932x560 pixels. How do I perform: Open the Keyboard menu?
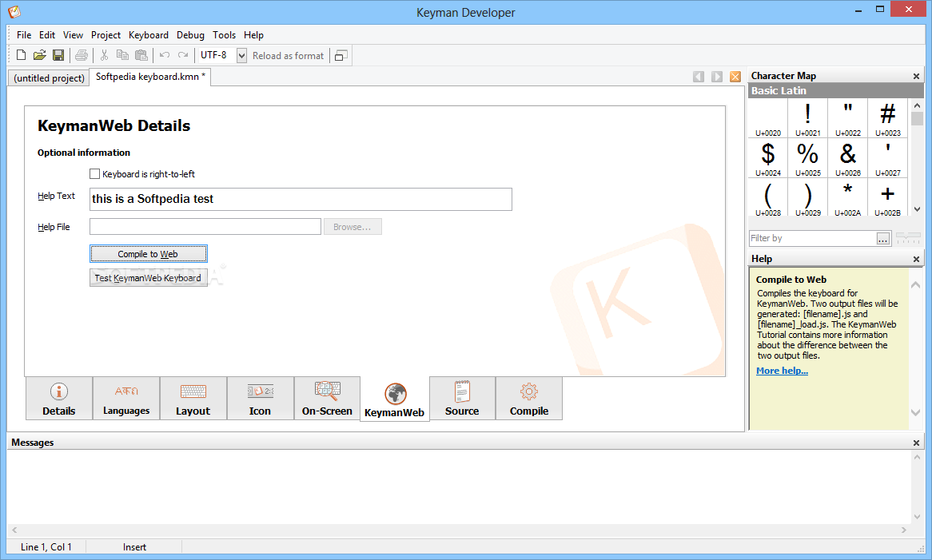pyautogui.click(x=149, y=35)
